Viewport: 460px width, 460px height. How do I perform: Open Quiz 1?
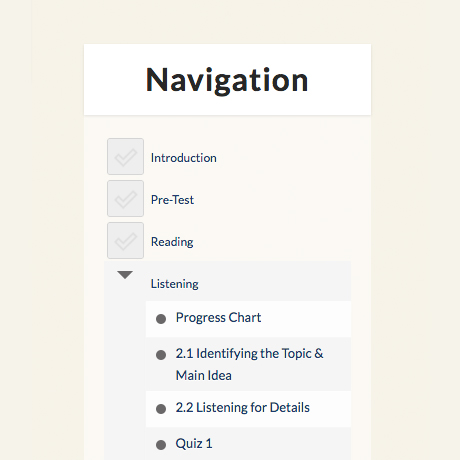pyautogui.click(x=194, y=444)
